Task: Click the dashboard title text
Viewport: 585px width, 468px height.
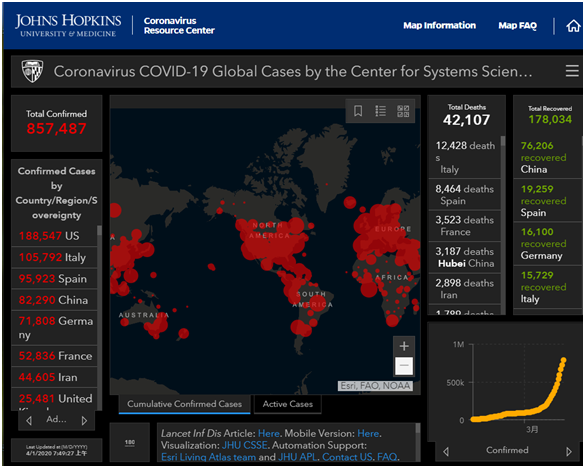Action: point(293,71)
